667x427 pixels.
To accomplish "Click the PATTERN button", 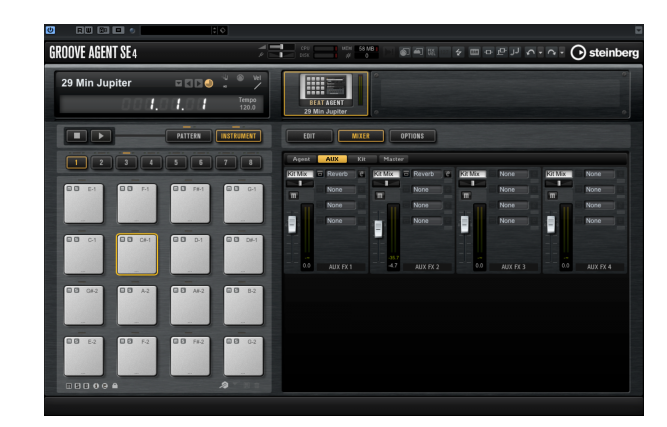I will point(187,135).
